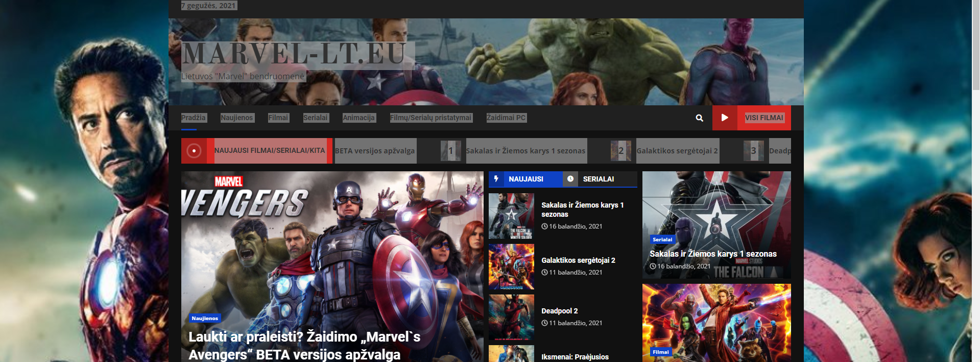This screenshot has height=362, width=980.
Task: Click ticker link BETA versijos apžvalga
Action: (375, 151)
